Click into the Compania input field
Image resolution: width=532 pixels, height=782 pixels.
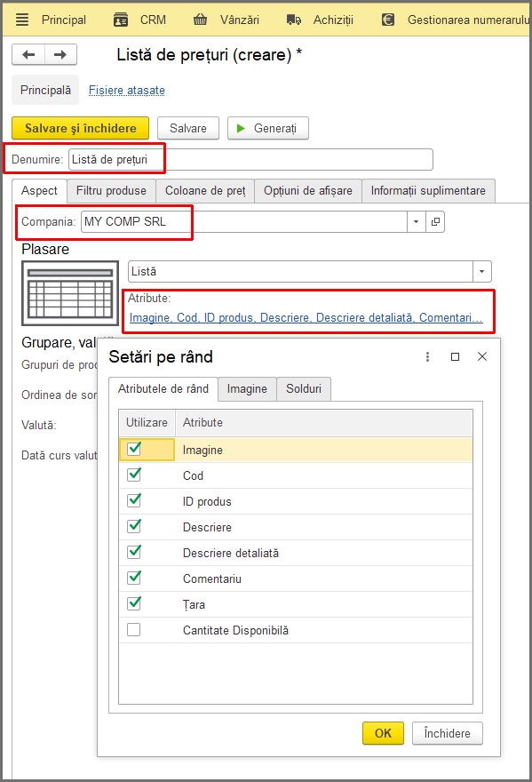click(x=244, y=221)
